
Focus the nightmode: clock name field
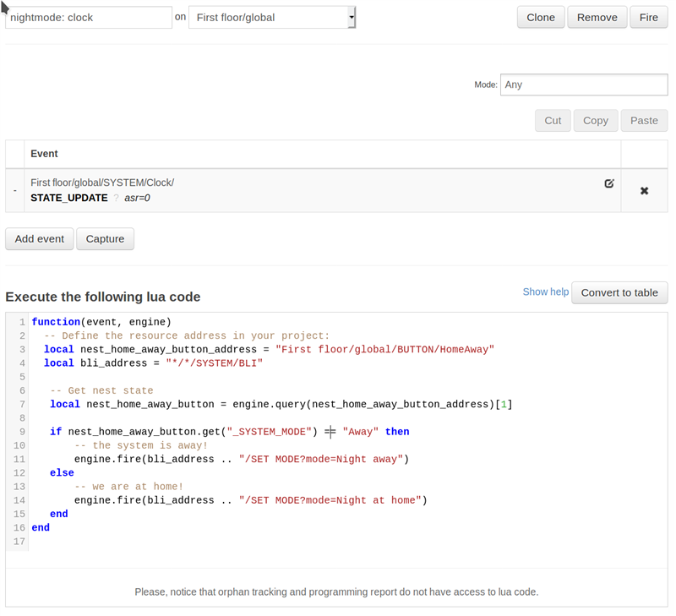[x=89, y=17]
